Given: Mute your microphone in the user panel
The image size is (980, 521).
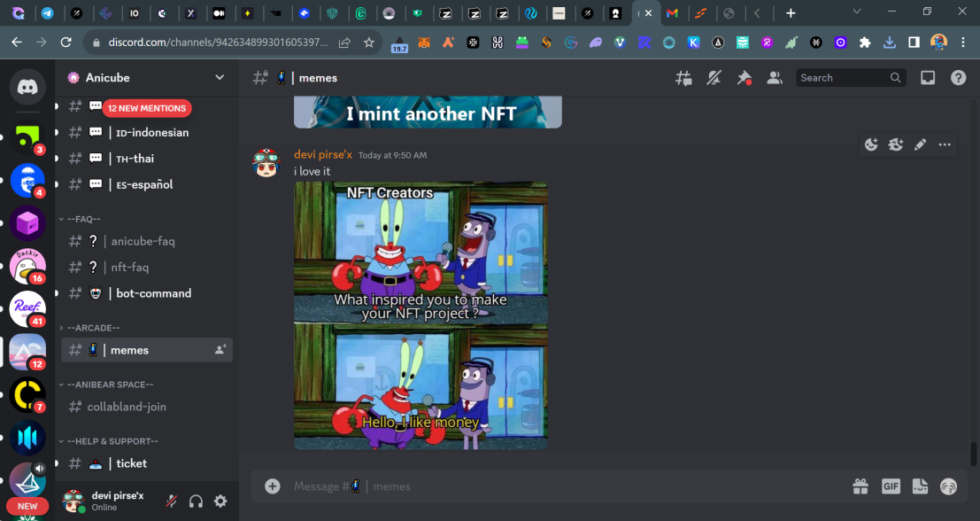Looking at the screenshot, I should (x=170, y=501).
